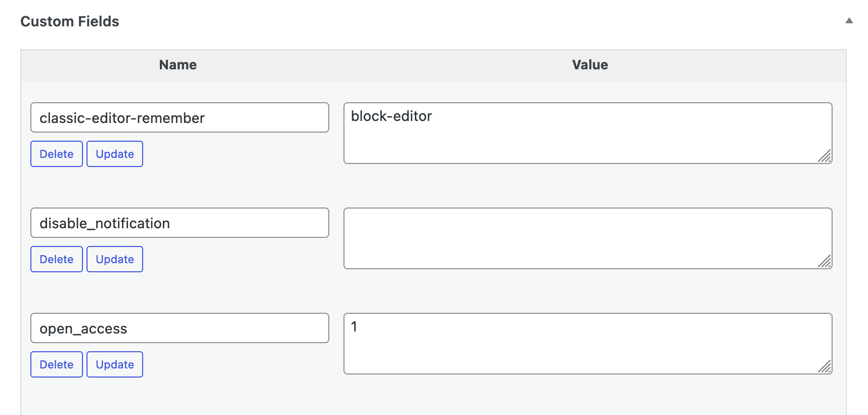Click the Custom Fields title text
The width and height of the screenshot is (868, 415).
coord(70,21)
